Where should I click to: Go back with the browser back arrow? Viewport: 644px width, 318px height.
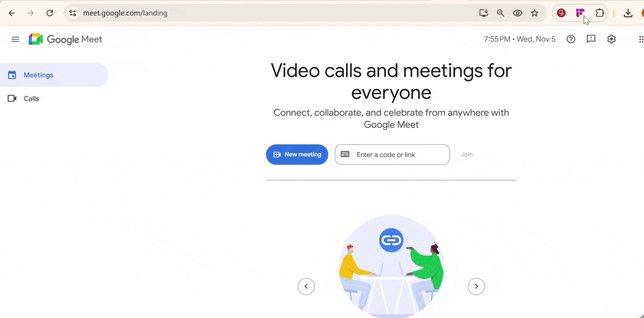pos(12,13)
